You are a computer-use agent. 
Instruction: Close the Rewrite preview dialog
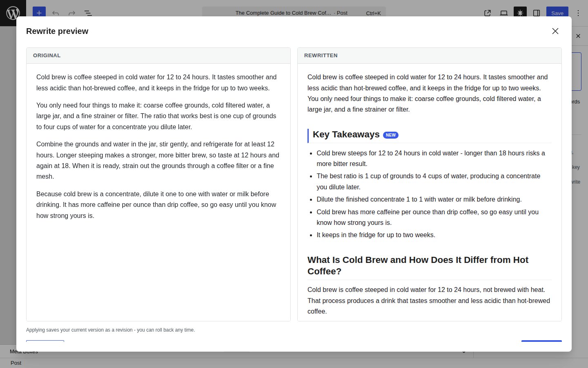pos(555,31)
